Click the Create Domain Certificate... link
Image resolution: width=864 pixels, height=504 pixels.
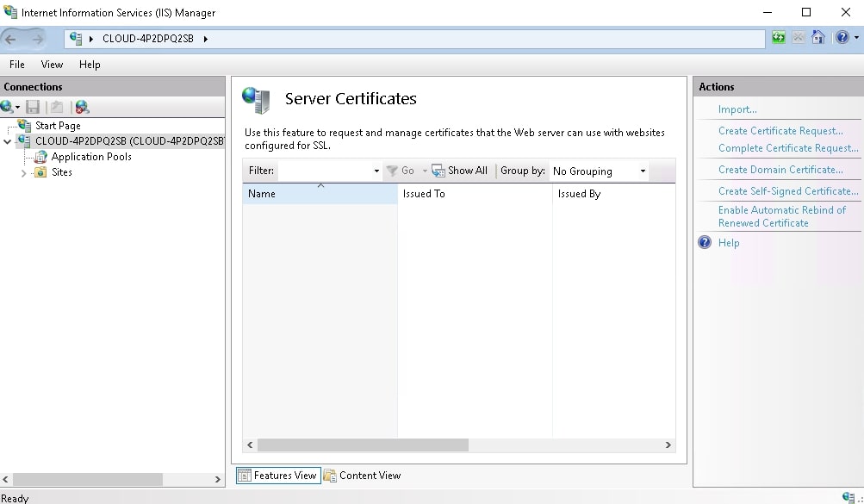(780, 169)
